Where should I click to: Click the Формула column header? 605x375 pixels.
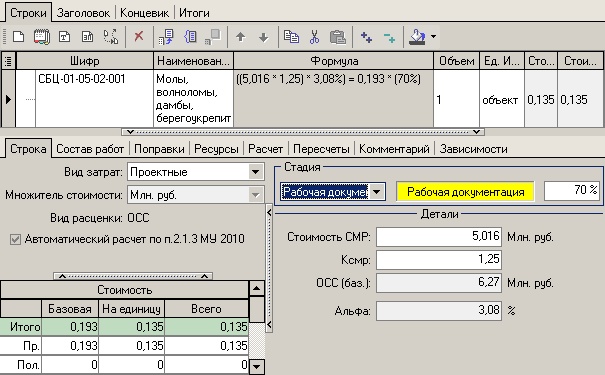[x=334, y=61]
